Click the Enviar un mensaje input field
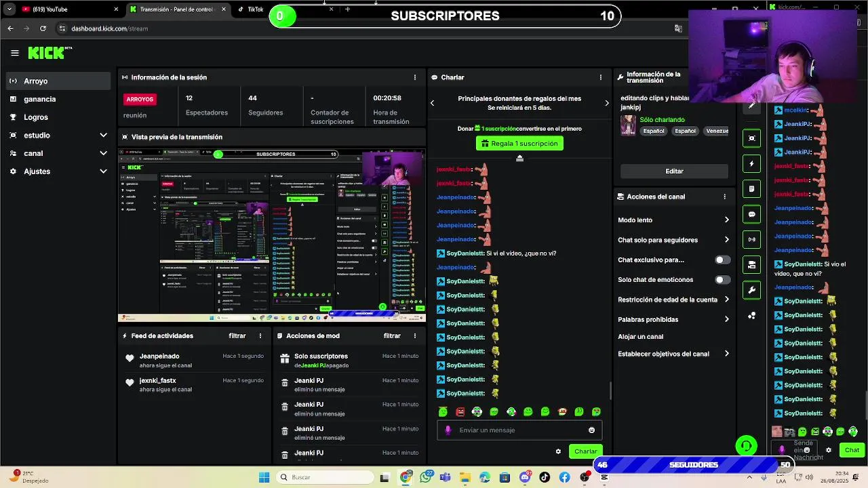Image resolution: width=868 pixels, height=488 pixels. pyautogui.click(x=519, y=430)
